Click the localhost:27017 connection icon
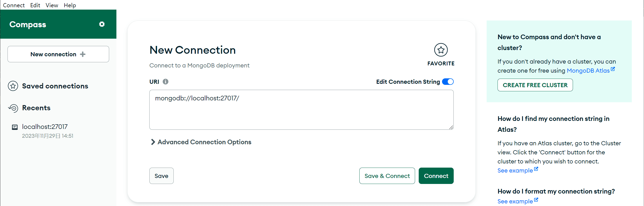This screenshot has width=644, height=206. pos(15,127)
